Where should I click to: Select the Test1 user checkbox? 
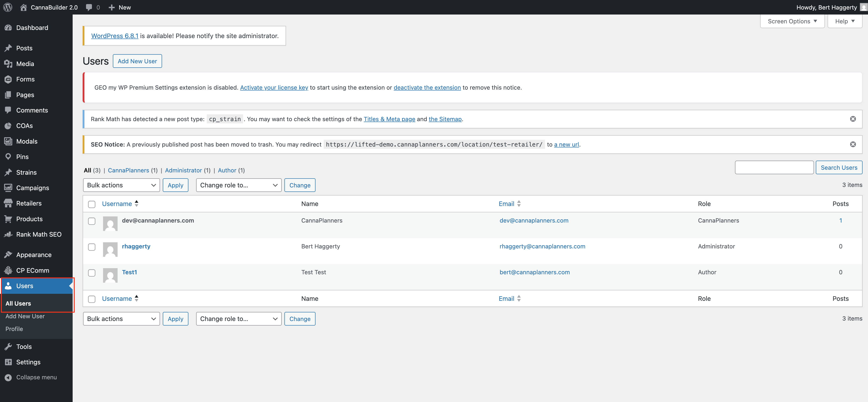click(x=92, y=273)
